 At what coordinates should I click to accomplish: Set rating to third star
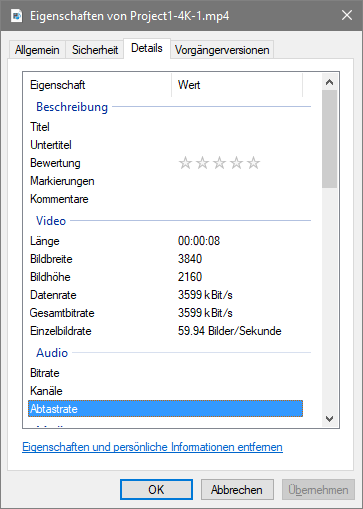pyautogui.click(x=219, y=163)
